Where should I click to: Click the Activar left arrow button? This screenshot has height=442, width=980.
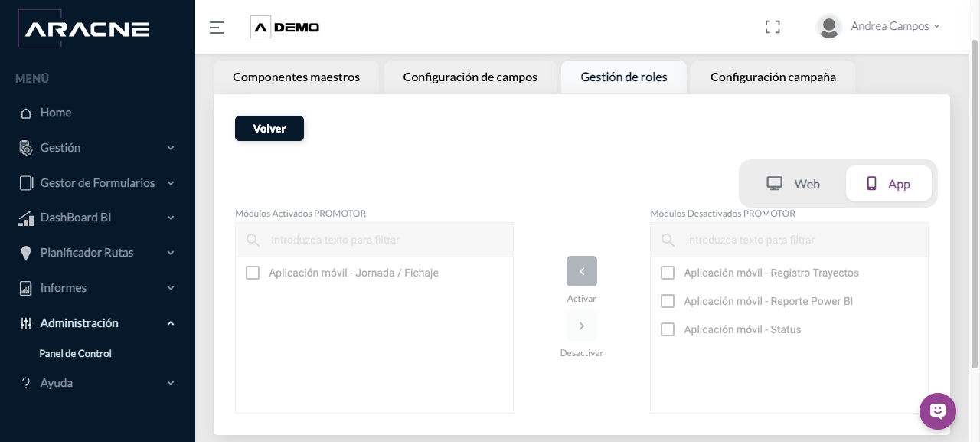582,271
